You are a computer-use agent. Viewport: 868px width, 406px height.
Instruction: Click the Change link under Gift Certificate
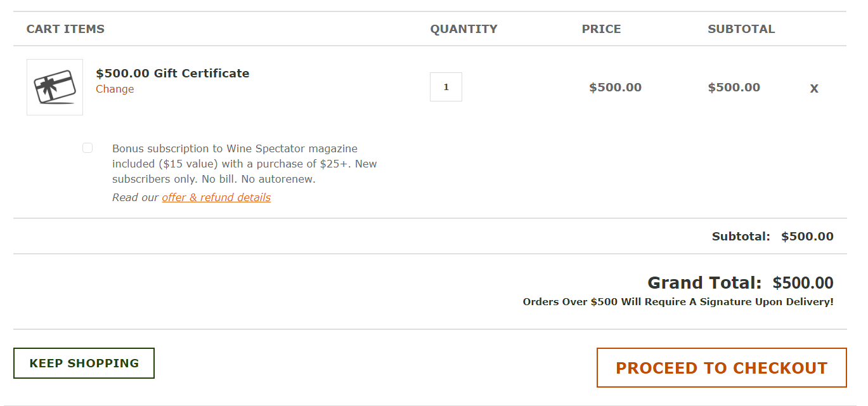click(115, 89)
